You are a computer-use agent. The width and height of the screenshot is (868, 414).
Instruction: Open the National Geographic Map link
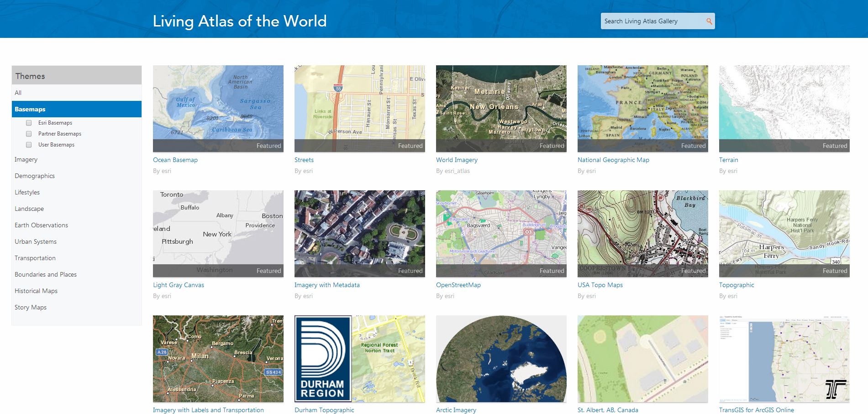tap(613, 160)
